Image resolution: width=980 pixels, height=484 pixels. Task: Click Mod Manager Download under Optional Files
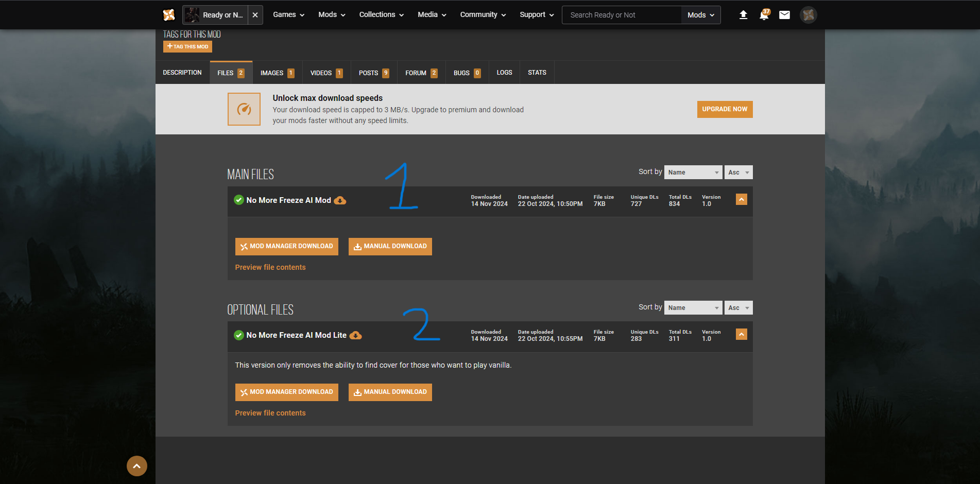[287, 392]
